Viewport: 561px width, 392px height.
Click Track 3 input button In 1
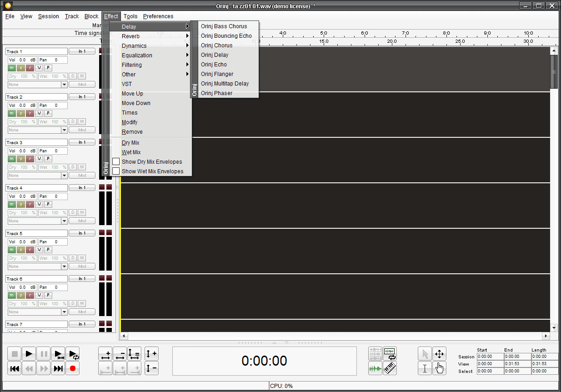tap(82, 142)
